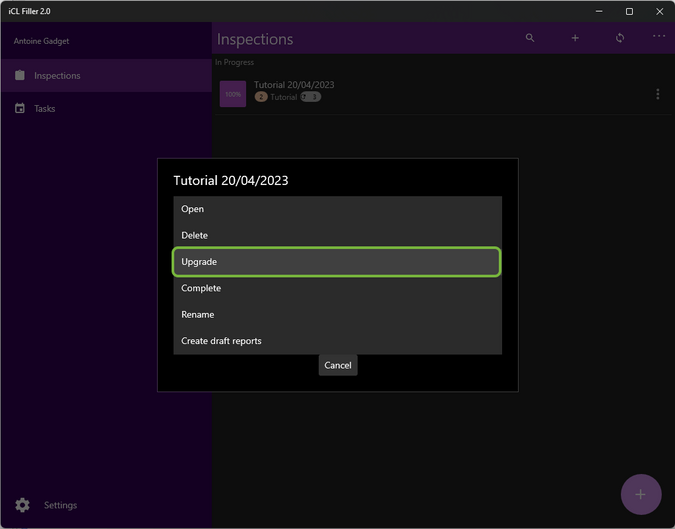Select Rename from the options list

point(338,314)
